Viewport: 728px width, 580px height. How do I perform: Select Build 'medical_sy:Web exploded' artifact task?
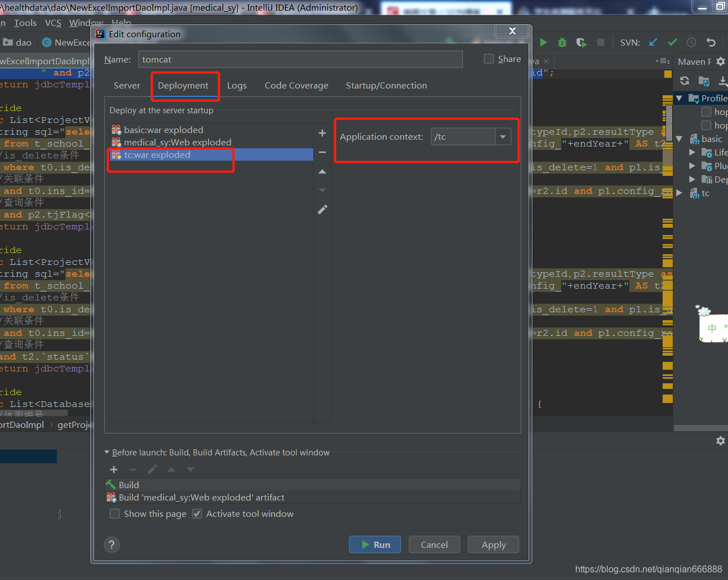coord(313,497)
